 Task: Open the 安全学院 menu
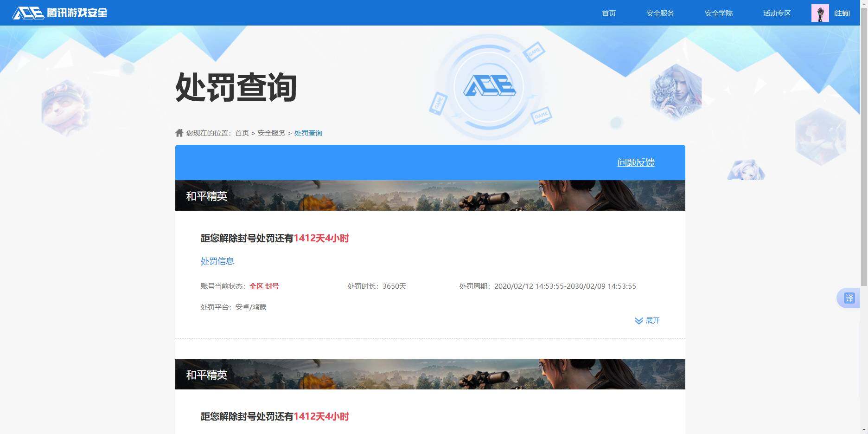[x=718, y=13]
